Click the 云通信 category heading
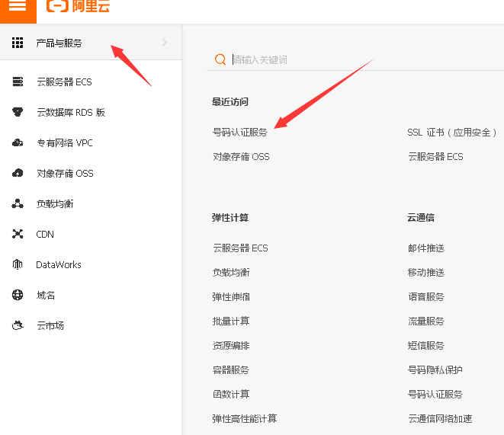504x435 pixels. click(x=421, y=218)
